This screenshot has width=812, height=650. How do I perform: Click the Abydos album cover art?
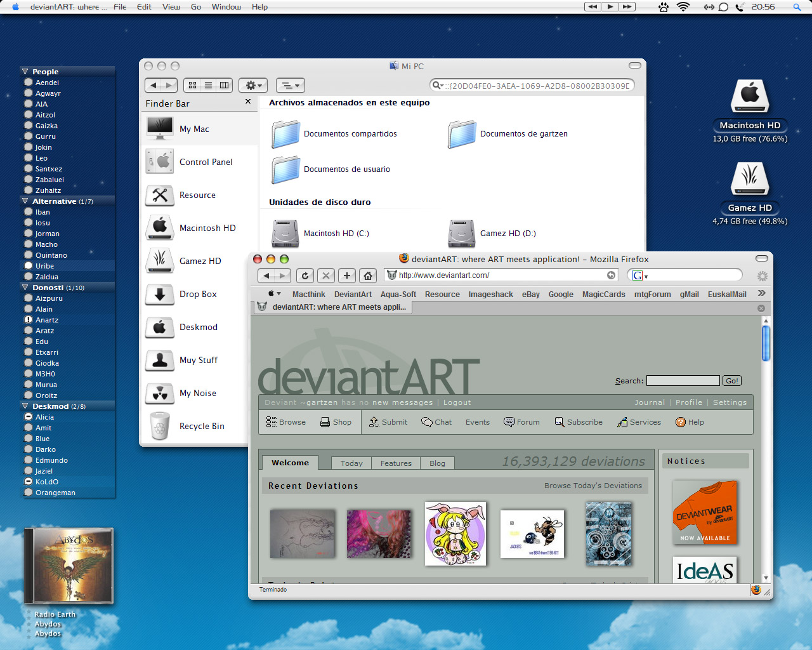click(x=69, y=566)
